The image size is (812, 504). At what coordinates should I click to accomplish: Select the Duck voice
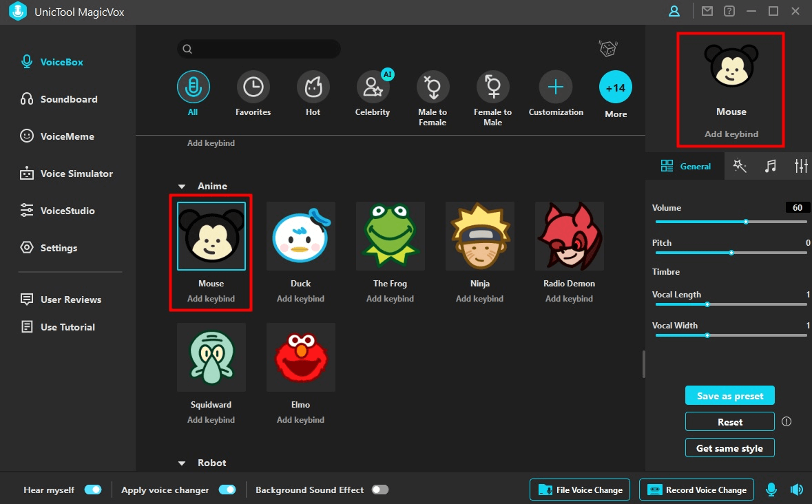[x=301, y=236]
